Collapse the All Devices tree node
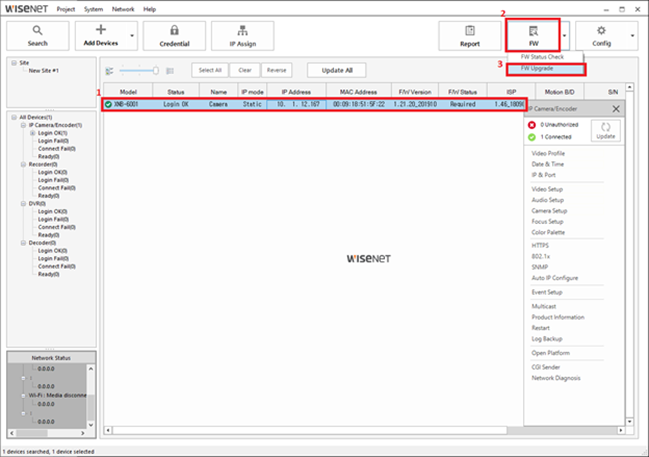 pos(13,117)
